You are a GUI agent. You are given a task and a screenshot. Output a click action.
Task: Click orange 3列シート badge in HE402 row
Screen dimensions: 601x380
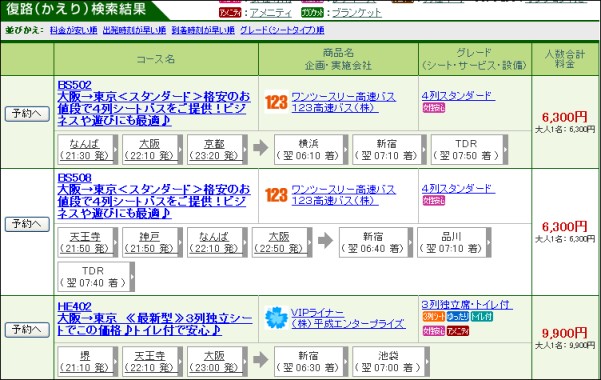pos(434,316)
